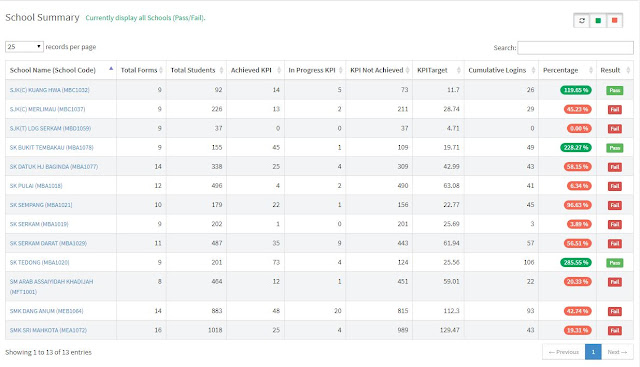Viewport: 640px width, 367px height.
Task: Open SMK SRI MAHKOTA school link
Action: click(48, 331)
